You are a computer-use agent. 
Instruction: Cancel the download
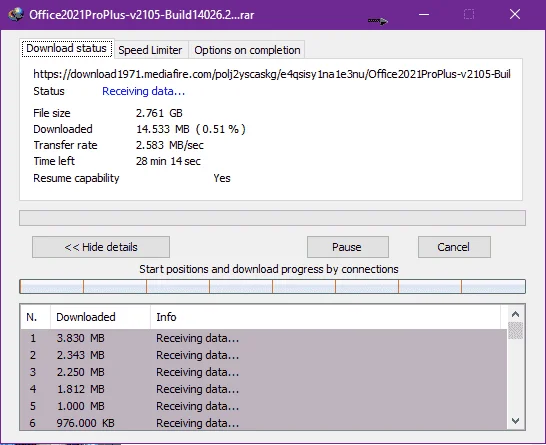[x=454, y=247]
